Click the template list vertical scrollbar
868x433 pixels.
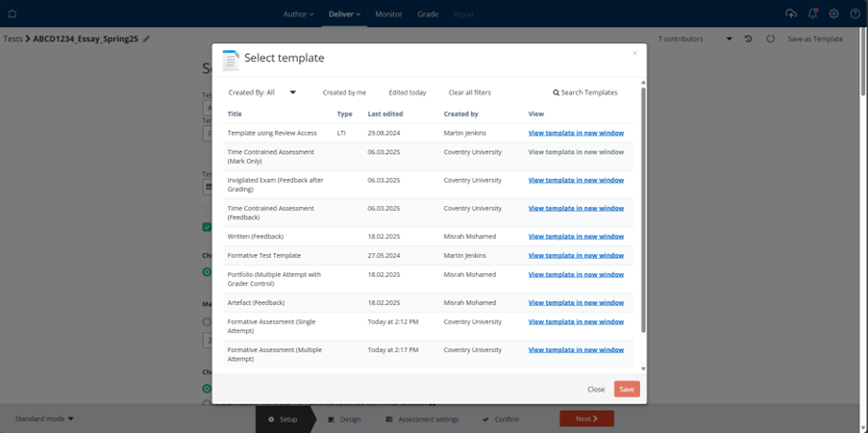pyautogui.click(x=643, y=211)
